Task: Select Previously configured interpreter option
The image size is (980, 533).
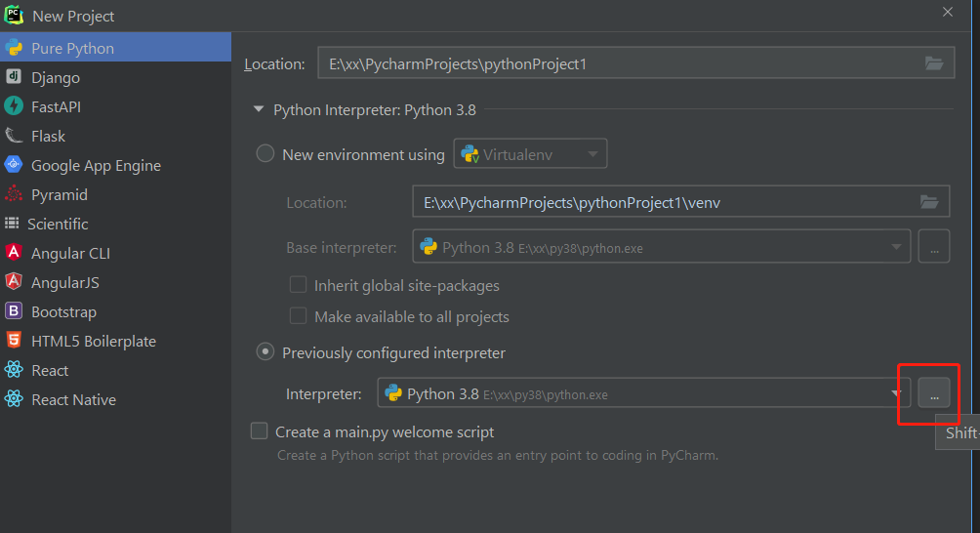Action: point(265,352)
